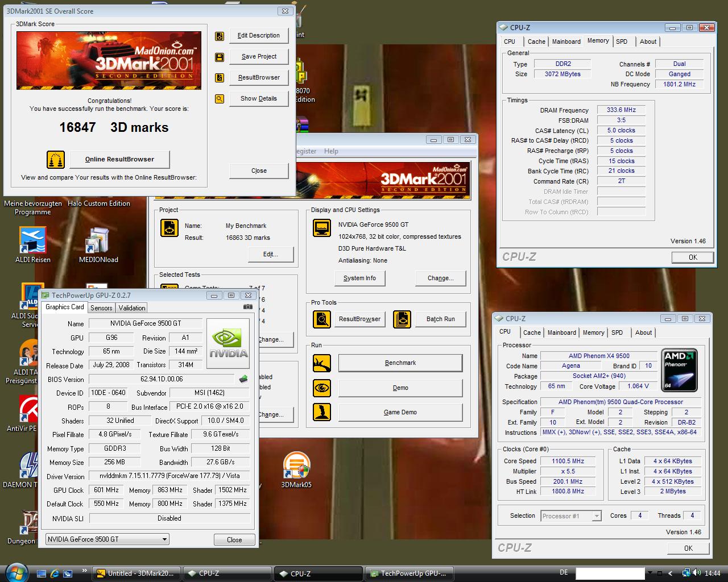The height and width of the screenshot is (582, 728).
Task: Open the SPD tab in the upper CPU-Z window
Action: pos(622,41)
